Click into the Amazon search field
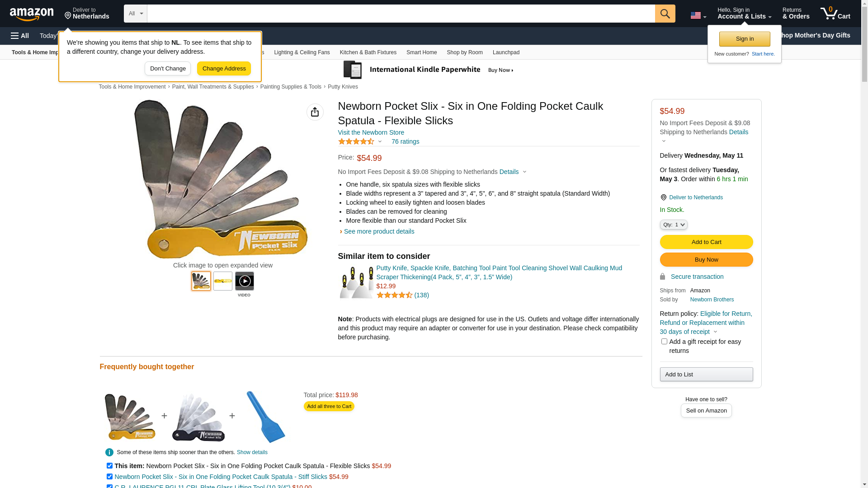 pyautogui.click(x=401, y=14)
